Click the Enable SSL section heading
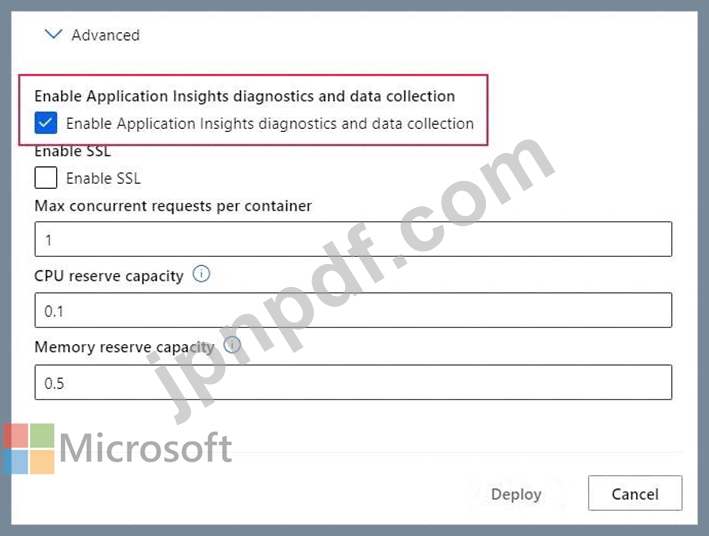The image size is (709, 536). point(72,151)
